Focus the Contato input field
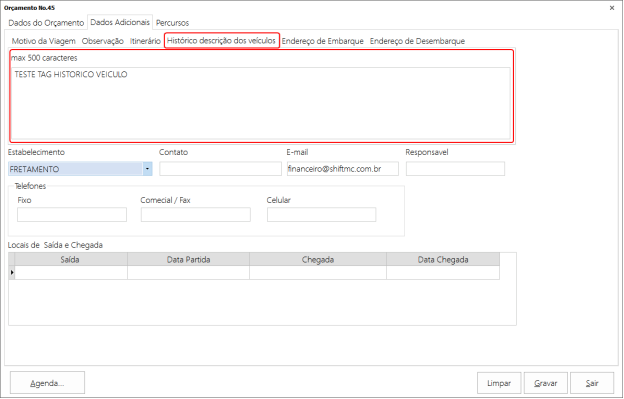 click(220, 169)
